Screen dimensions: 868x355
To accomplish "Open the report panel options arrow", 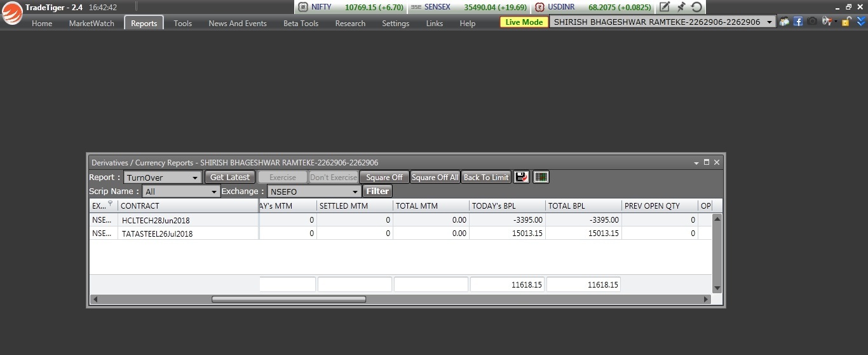I will pyautogui.click(x=696, y=163).
